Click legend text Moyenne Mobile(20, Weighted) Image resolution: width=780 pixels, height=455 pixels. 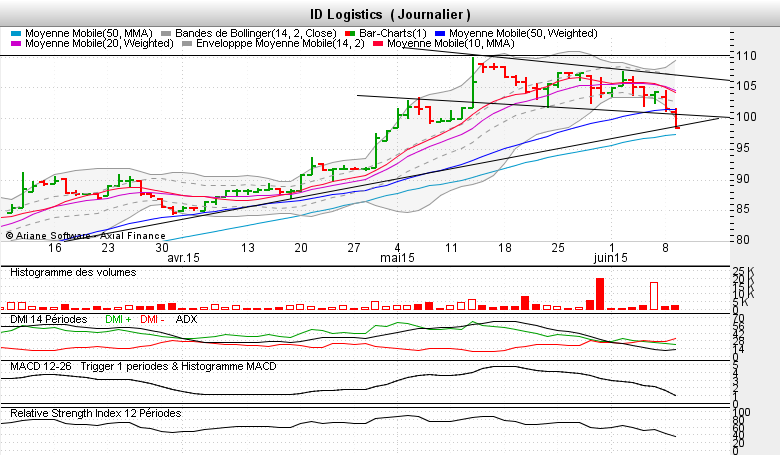[99, 43]
